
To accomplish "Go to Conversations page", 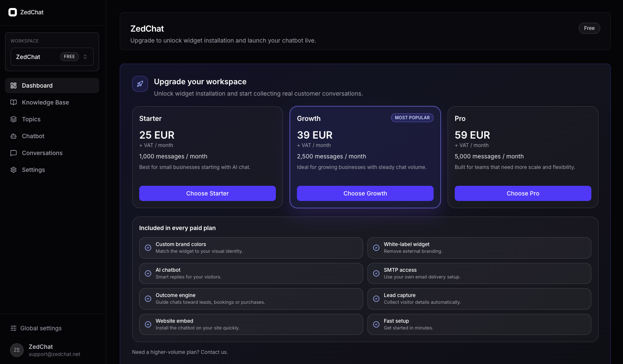I will [x=42, y=153].
